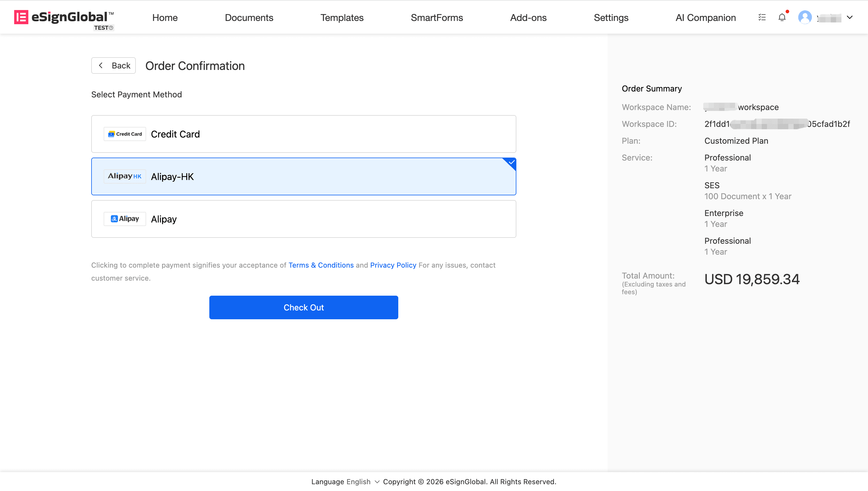Open the Documents menu
The height and width of the screenshot is (491, 868).
[249, 17]
